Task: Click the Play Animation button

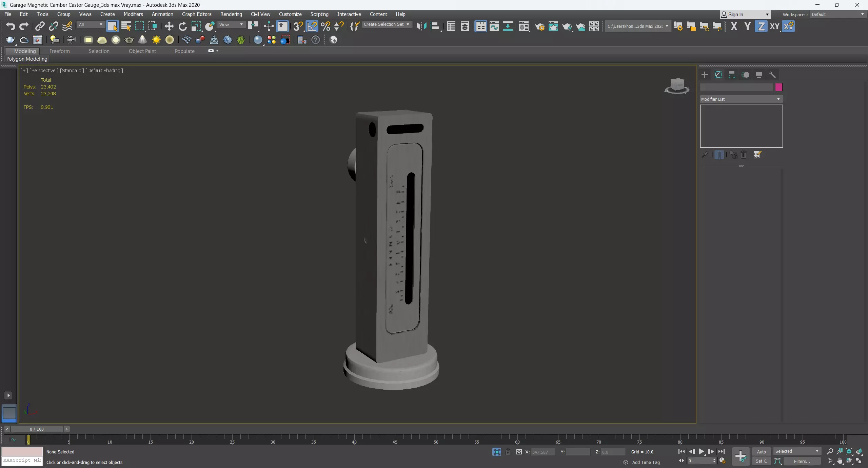Action: pyautogui.click(x=701, y=451)
